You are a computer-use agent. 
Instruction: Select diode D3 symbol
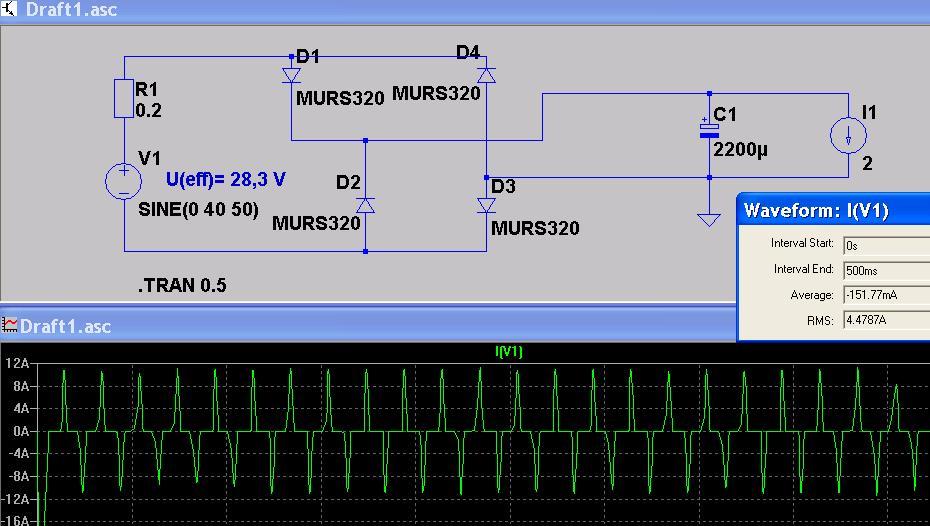[486, 205]
